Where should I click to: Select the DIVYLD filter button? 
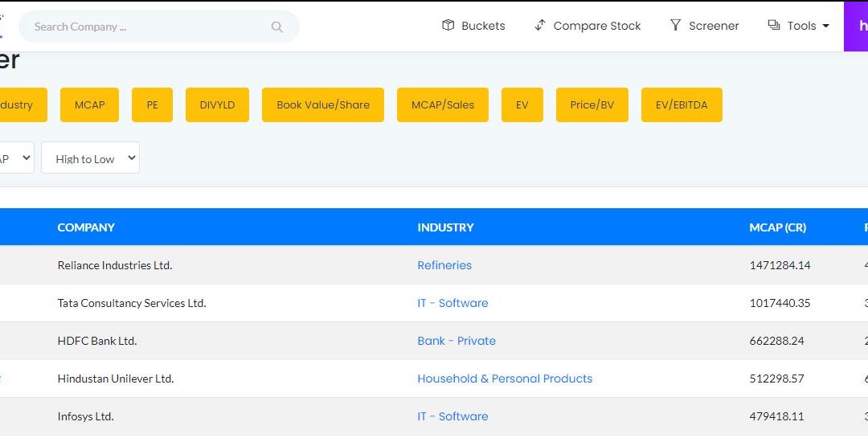(217, 104)
